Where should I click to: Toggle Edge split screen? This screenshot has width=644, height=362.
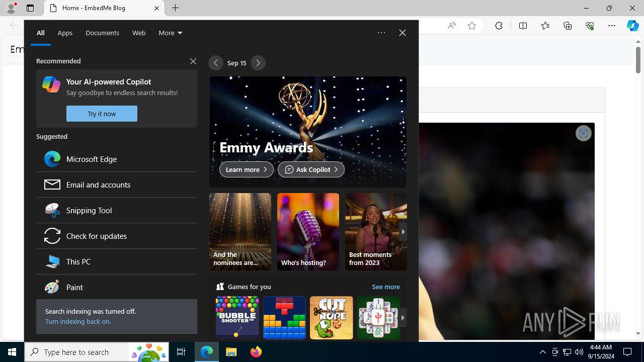[523, 26]
